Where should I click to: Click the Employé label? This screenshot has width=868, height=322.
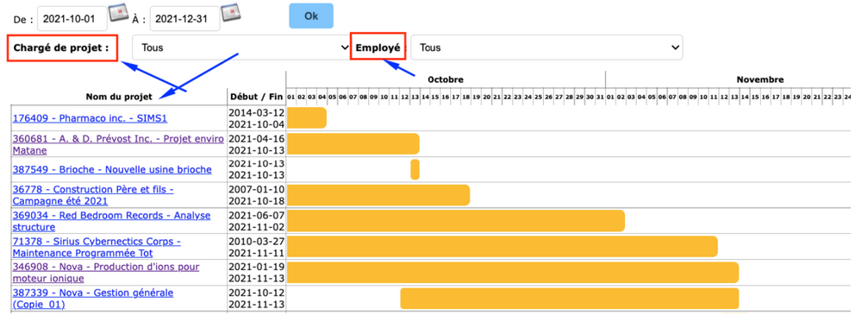click(x=378, y=47)
